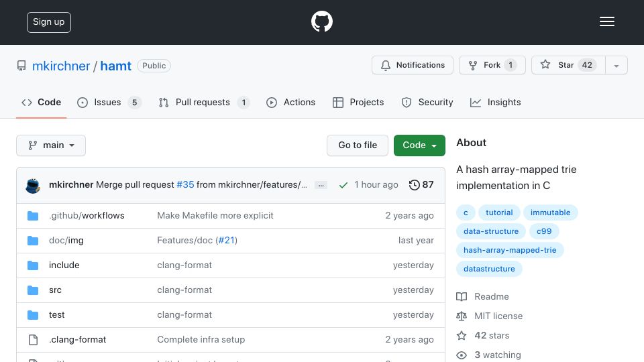
Task: Click the Notifications bell button
Action: click(413, 65)
